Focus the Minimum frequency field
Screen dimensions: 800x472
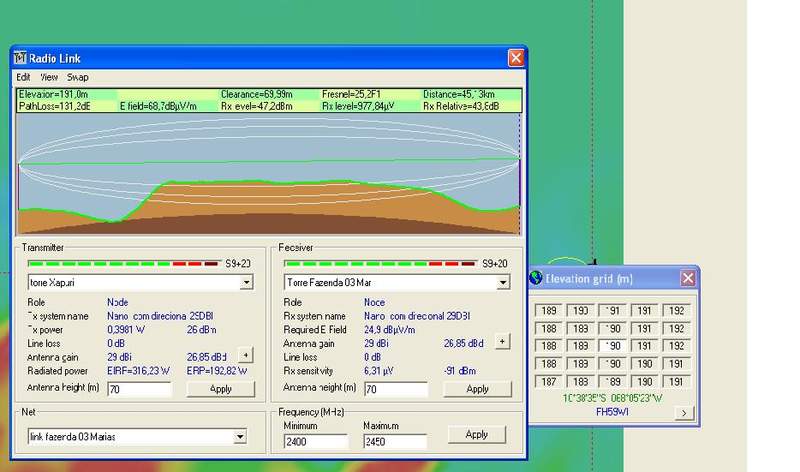coord(316,441)
